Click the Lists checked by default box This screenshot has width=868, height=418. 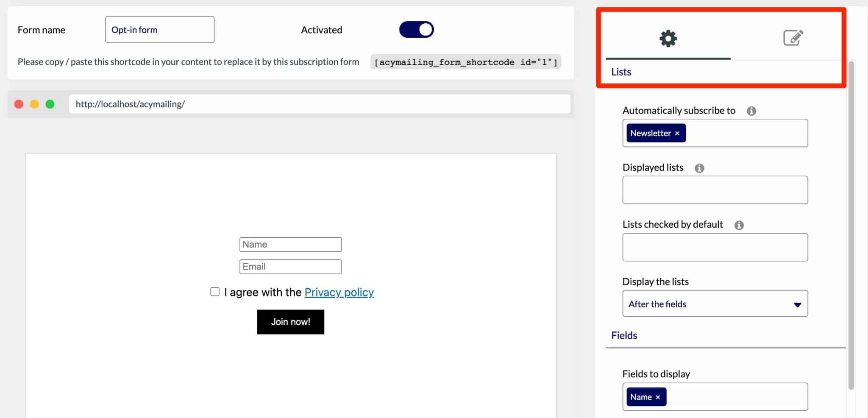click(715, 247)
